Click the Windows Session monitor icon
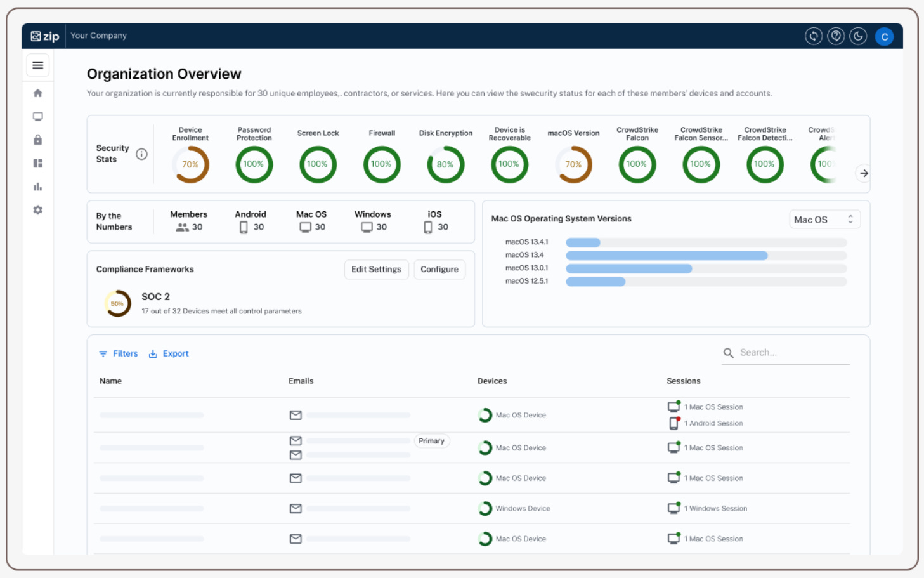 click(673, 508)
